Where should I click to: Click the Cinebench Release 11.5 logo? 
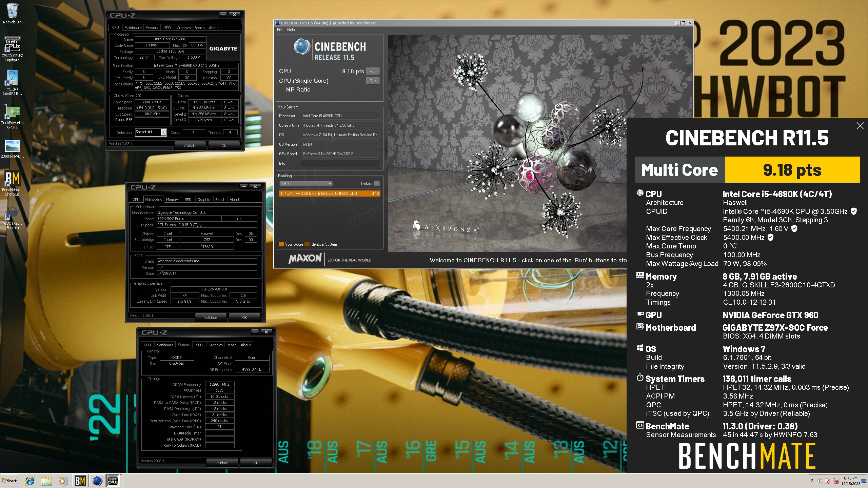click(330, 49)
